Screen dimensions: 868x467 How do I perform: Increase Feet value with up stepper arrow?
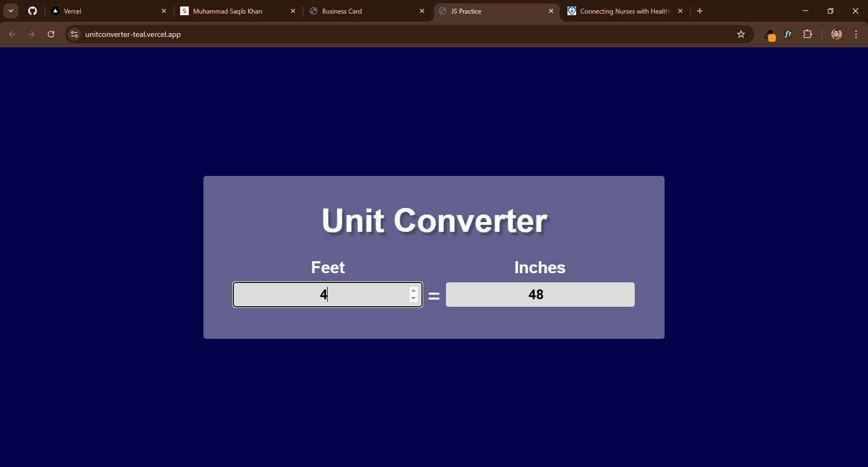point(413,291)
